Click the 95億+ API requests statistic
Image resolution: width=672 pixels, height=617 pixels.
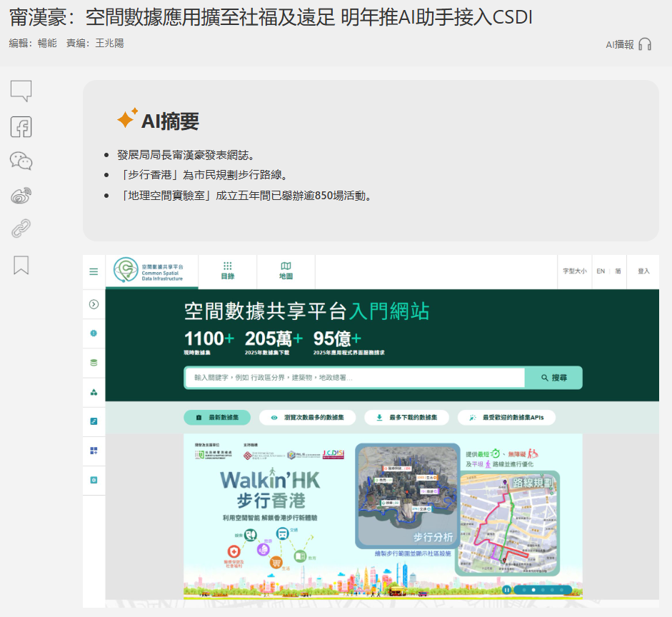pyautogui.click(x=348, y=342)
